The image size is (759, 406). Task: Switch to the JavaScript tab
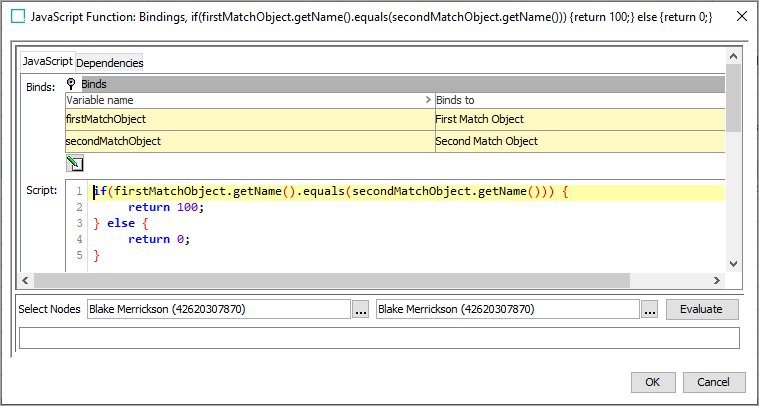pos(47,62)
